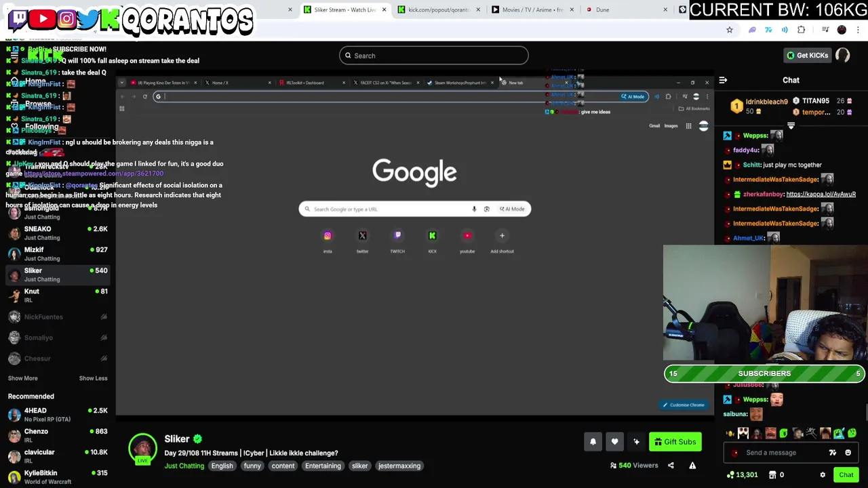Select the English tag

(222, 466)
